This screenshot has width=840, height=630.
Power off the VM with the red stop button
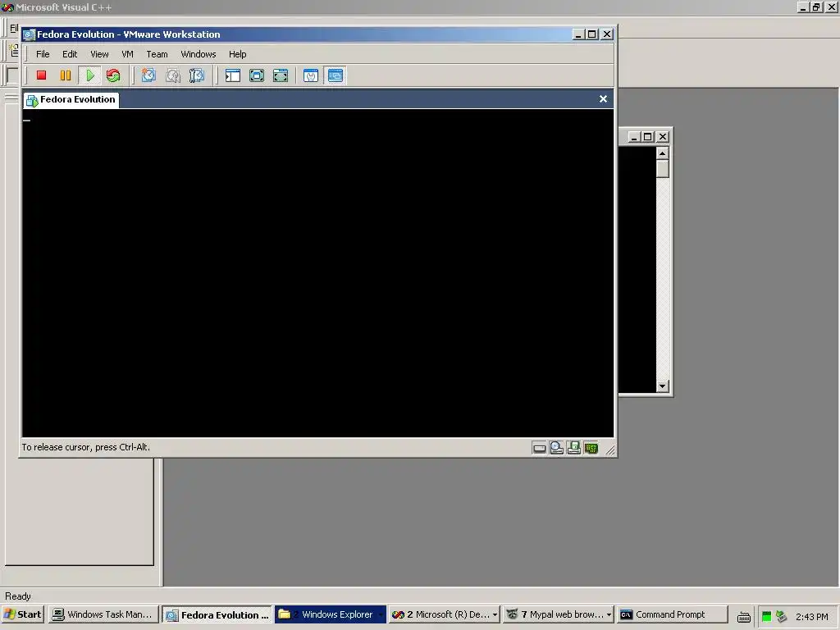41,75
